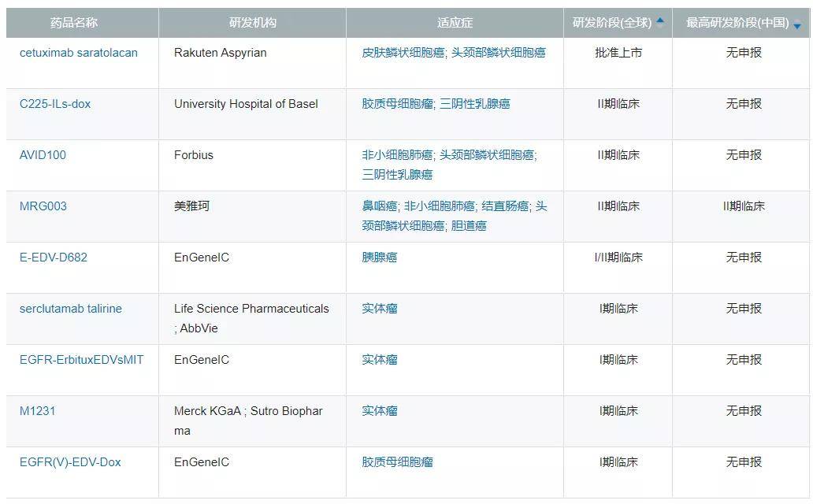
Task: Open the EGFR-ErbituxEDVsMIT drug page
Action: pos(80,359)
